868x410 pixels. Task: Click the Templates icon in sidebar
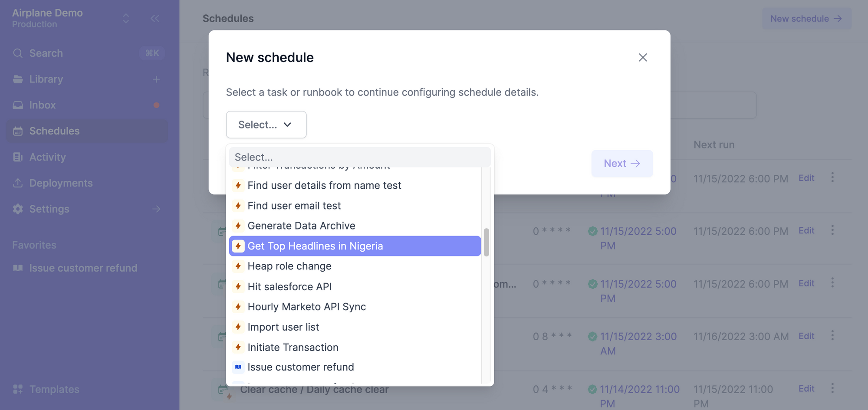tap(18, 389)
